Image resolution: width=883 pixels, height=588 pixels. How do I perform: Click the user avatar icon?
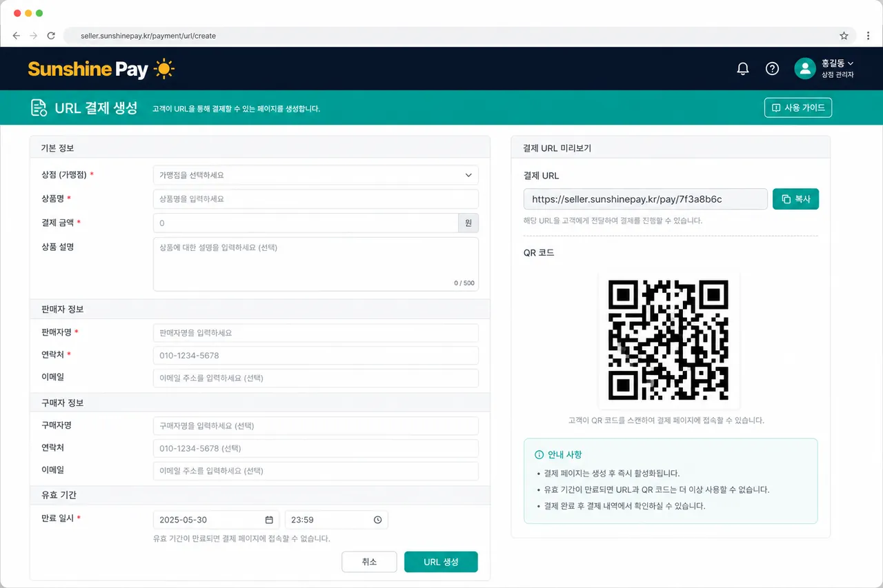click(x=805, y=68)
